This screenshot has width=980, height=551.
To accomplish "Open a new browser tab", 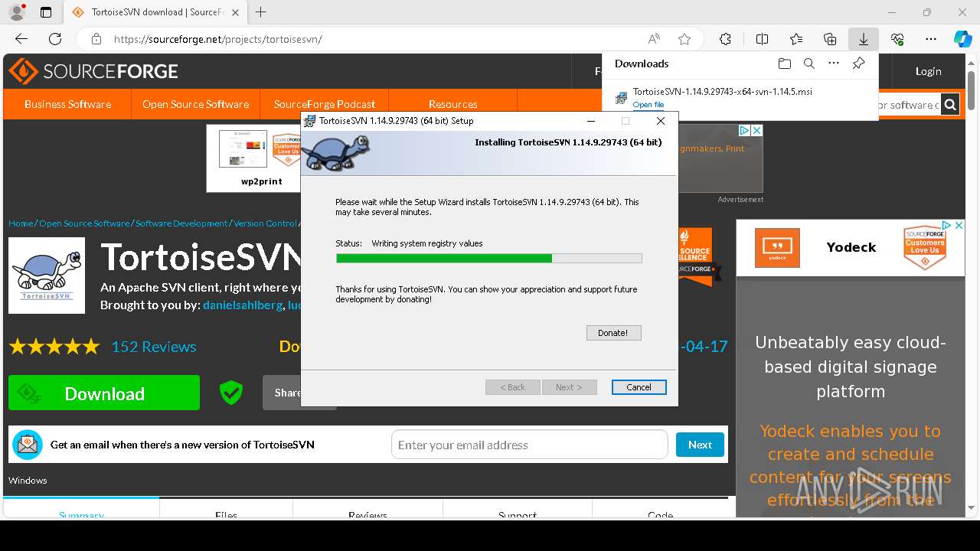I will pos(261,12).
